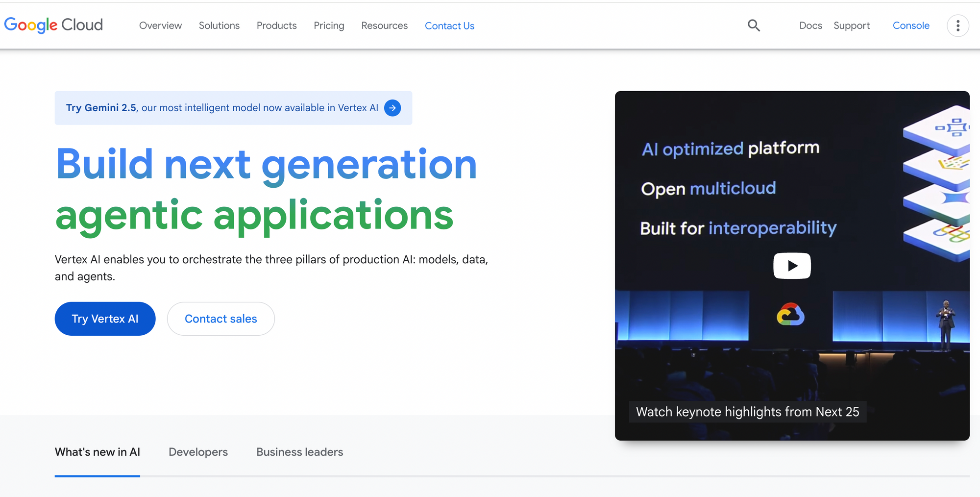Go to the Console
Image resolution: width=980 pixels, height=497 pixels.
pos(911,25)
